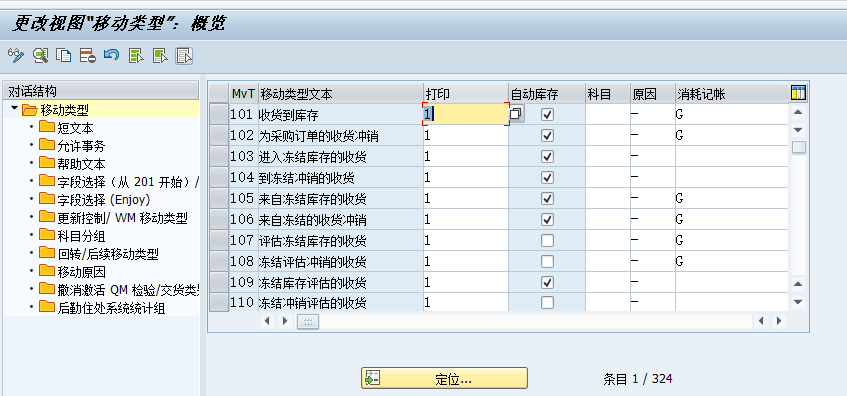The height and width of the screenshot is (396, 847).
Task: Click the folder icon for 字段选择 (Enjoy)
Action: point(48,200)
